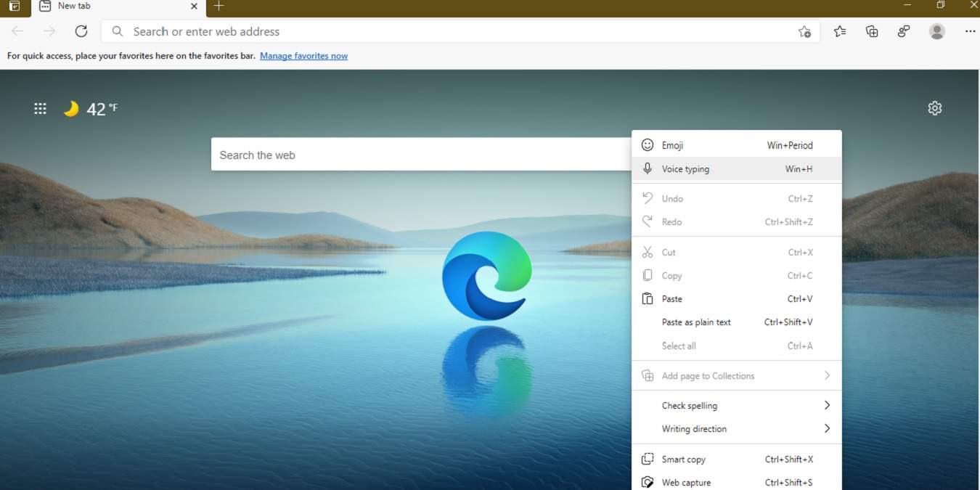This screenshot has height=490, width=980.
Task: Open the Emoji picker from the context menu
Action: coord(671,144)
